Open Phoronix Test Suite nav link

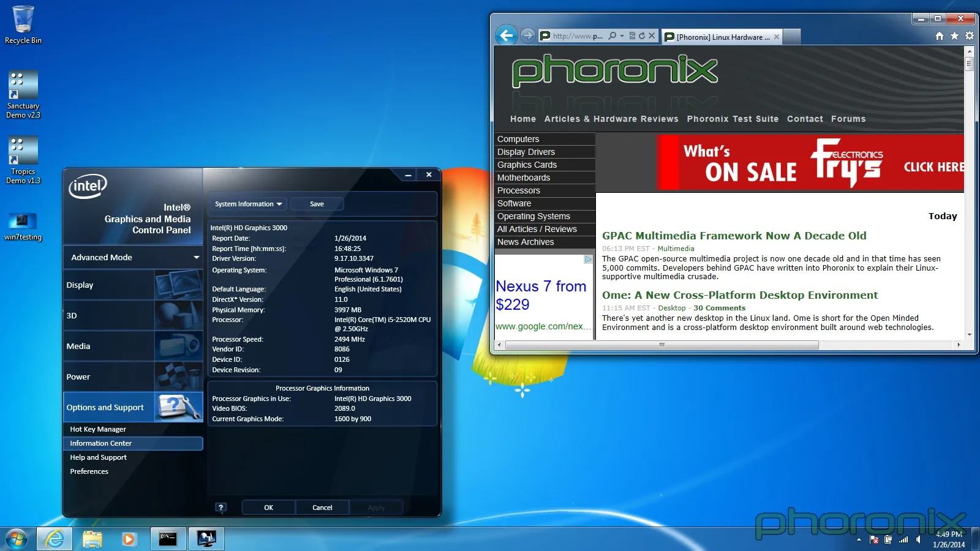click(733, 119)
